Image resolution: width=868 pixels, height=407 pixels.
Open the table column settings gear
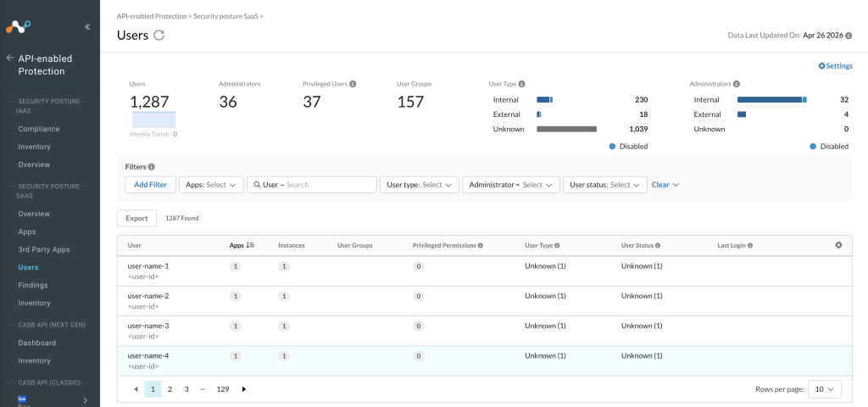[x=838, y=245]
